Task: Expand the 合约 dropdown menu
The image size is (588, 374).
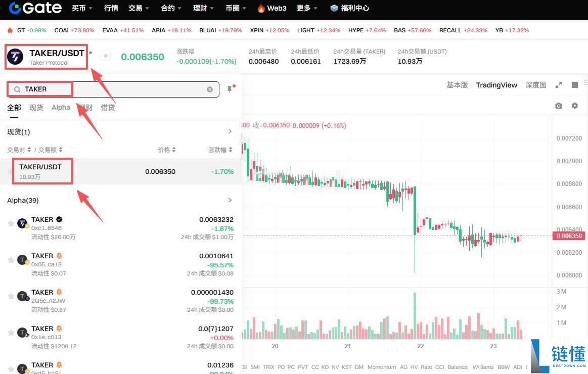Action: [x=170, y=8]
